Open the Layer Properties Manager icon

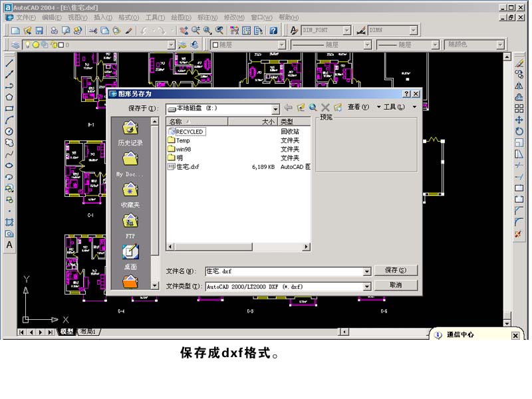pos(15,45)
